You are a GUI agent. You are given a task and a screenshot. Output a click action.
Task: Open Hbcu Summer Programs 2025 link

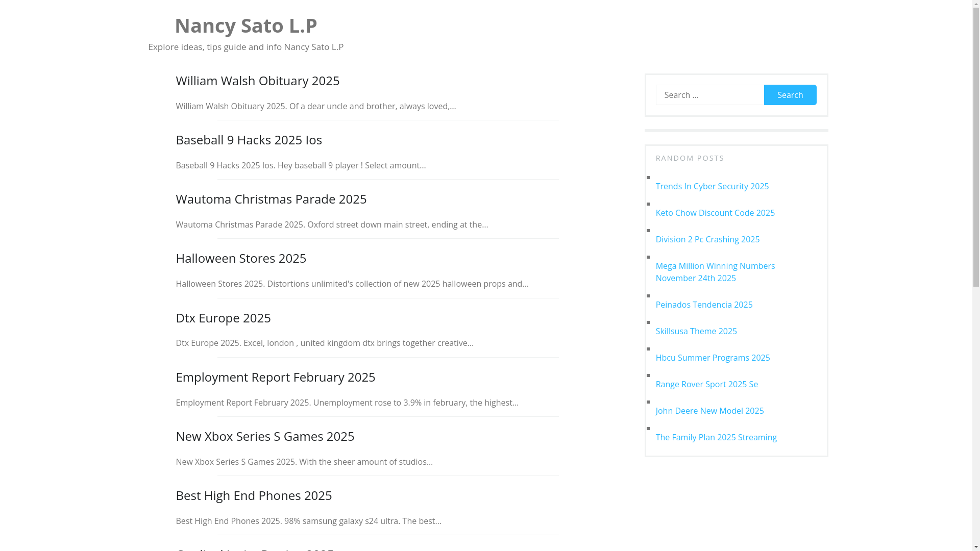713,358
